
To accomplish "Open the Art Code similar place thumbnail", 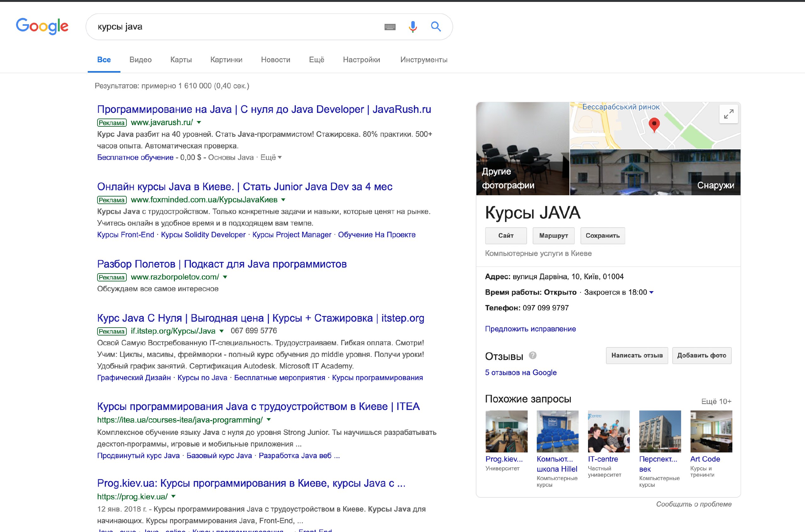I will tap(711, 431).
